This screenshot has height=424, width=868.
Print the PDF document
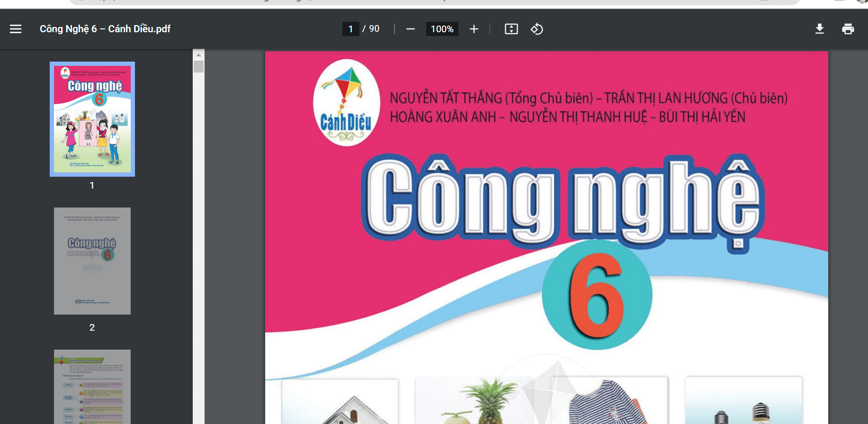(848, 29)
